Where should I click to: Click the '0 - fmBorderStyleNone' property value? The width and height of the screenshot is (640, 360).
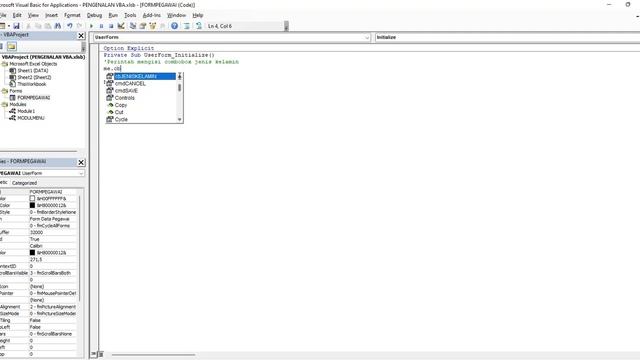[x=53, y=212]
